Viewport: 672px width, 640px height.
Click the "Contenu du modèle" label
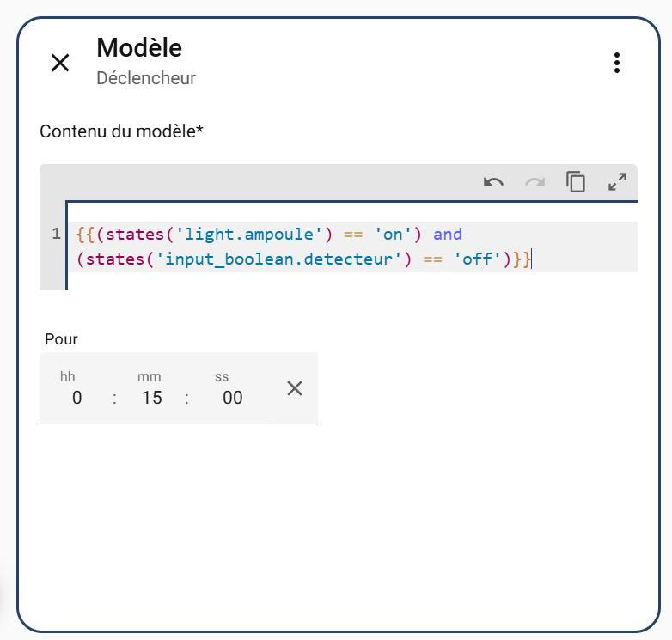point(122,131)
